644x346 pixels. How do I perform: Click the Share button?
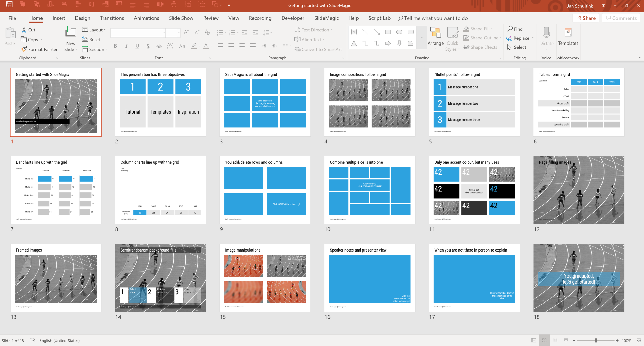586,18
